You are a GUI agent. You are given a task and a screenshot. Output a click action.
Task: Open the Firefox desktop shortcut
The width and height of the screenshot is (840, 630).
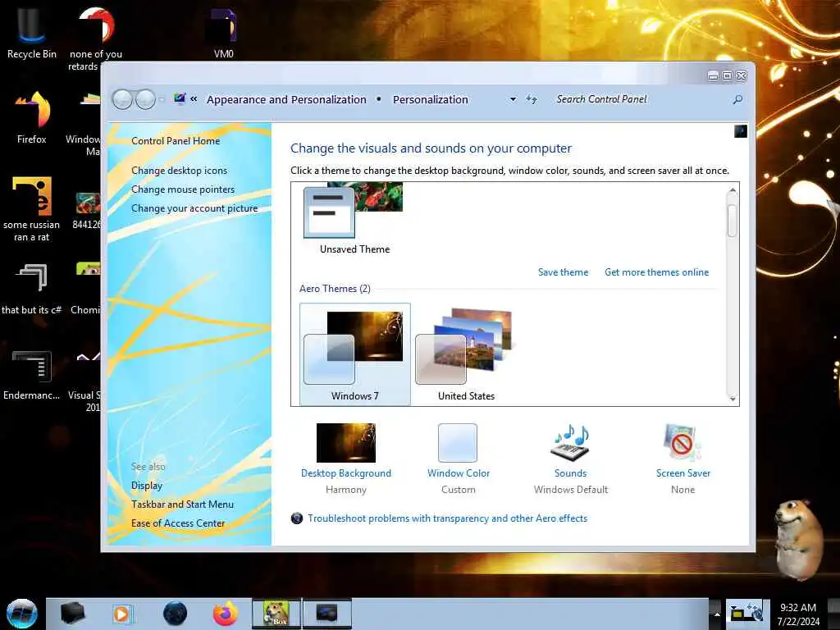click(x=32, y=117)
